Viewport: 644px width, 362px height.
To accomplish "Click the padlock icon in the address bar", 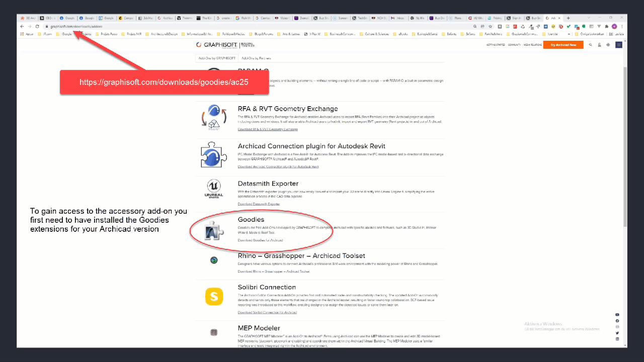I will (46, 26).
